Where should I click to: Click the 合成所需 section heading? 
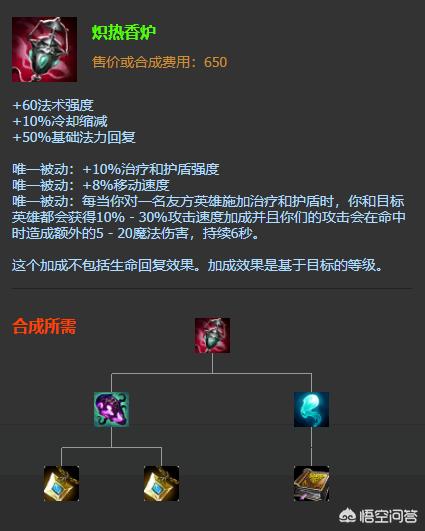[44, 326]
